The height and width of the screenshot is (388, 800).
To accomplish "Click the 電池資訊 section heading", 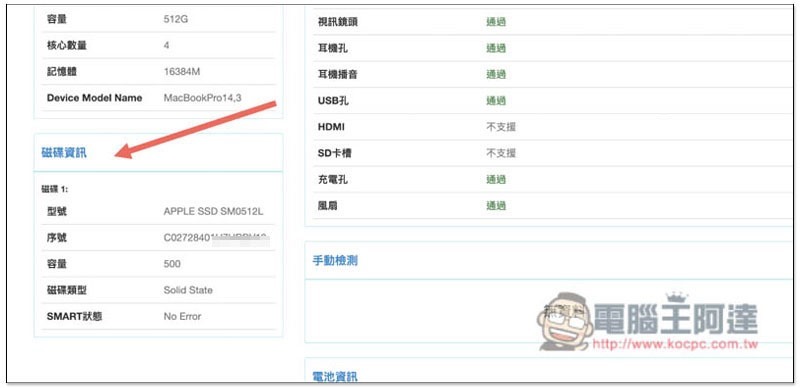I will [x=335, y=377].
